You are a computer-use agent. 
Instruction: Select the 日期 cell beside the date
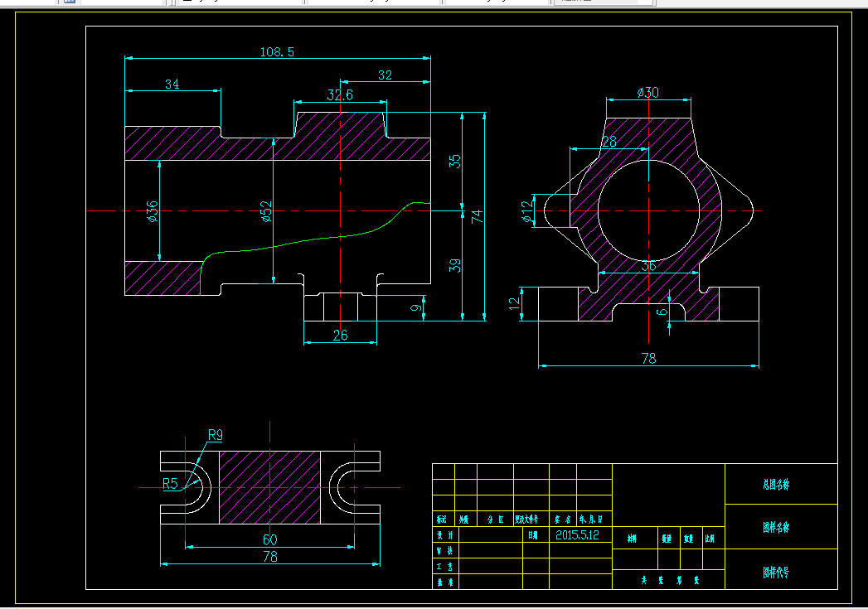point(532,535)
